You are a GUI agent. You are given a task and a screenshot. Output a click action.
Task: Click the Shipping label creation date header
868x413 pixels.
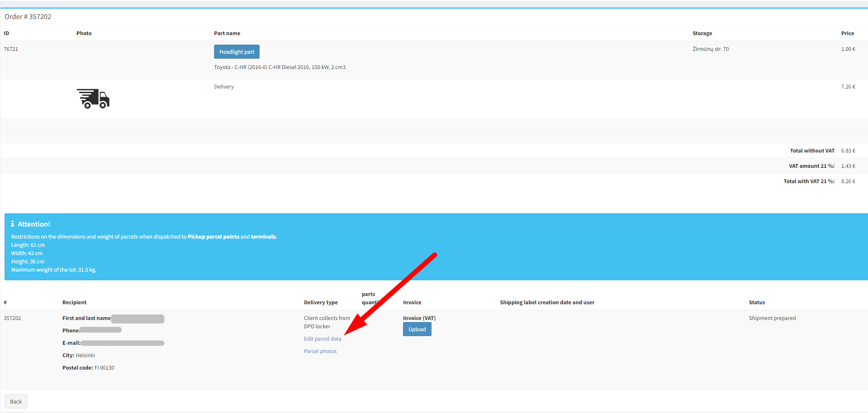(547, 302)
